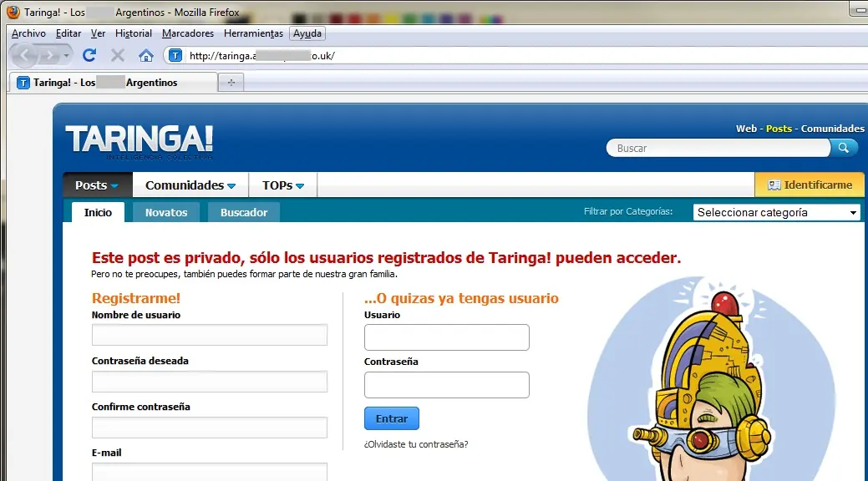Open the Editar menu
The height and width of the screenshot is (481, 868).
coord(69,33)
